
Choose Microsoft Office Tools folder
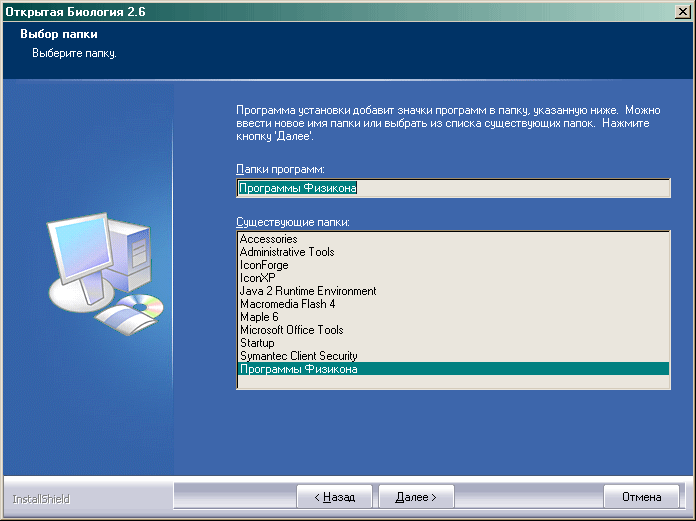coord(291,330)
